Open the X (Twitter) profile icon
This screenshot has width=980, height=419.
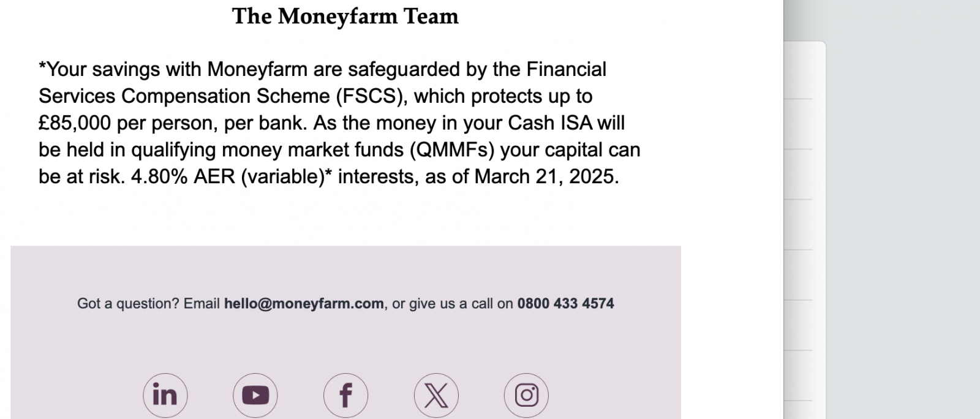[x=436, y=395]
